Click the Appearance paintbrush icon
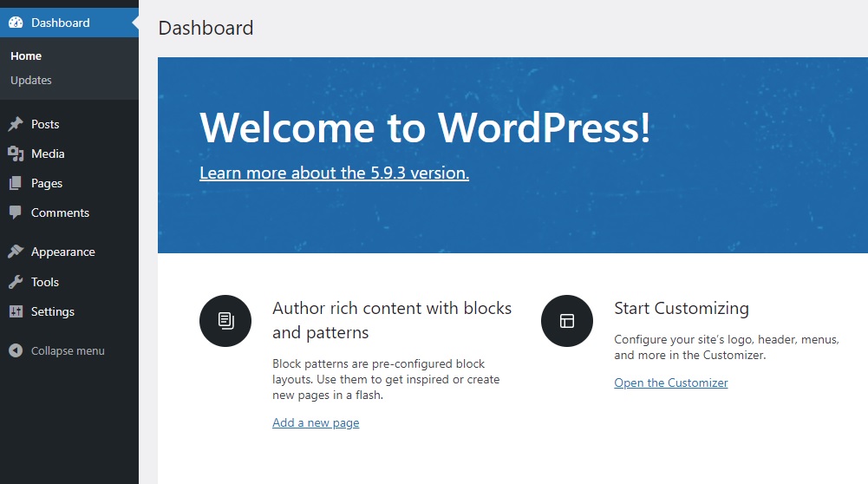Viewport: 868px width, 484px height. pyautogui.click(x=16, y=252)
